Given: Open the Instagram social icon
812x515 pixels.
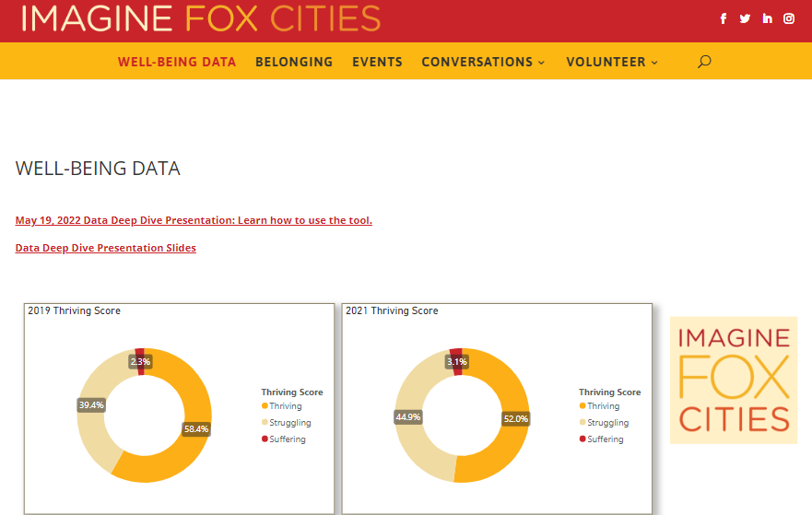Looking at the screenshot, I should (789, 18).
